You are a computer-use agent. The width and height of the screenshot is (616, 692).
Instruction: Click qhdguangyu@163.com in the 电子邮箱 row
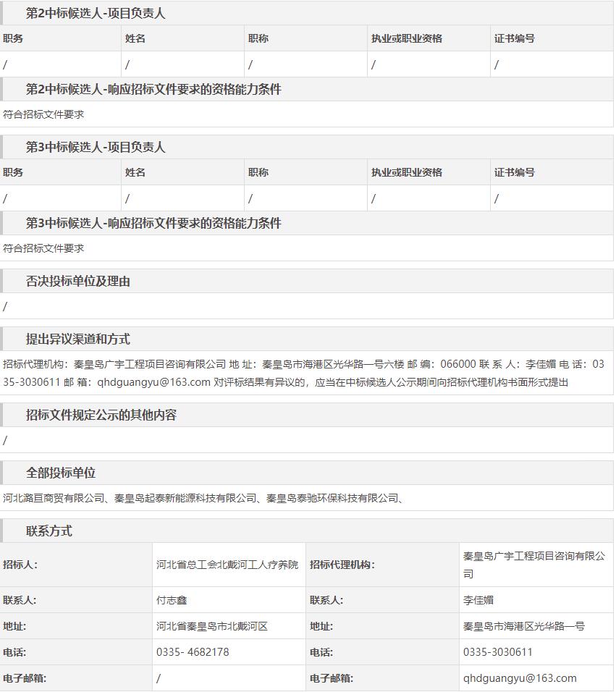[x=520, y=678]
